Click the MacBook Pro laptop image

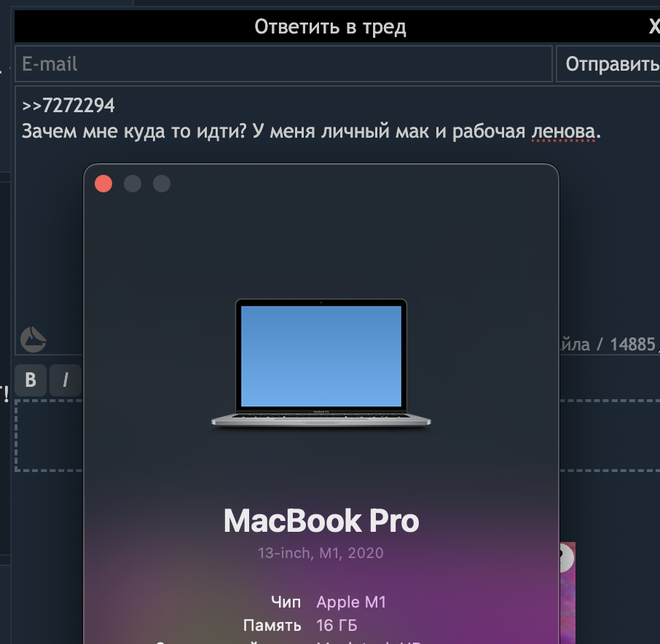(x=321, y=363)
